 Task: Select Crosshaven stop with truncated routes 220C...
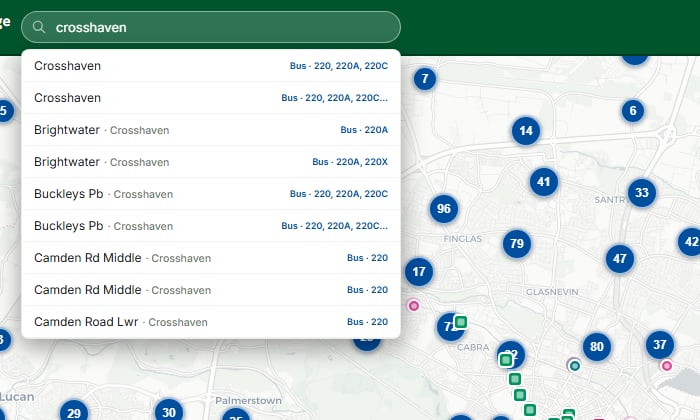[211, 98]
